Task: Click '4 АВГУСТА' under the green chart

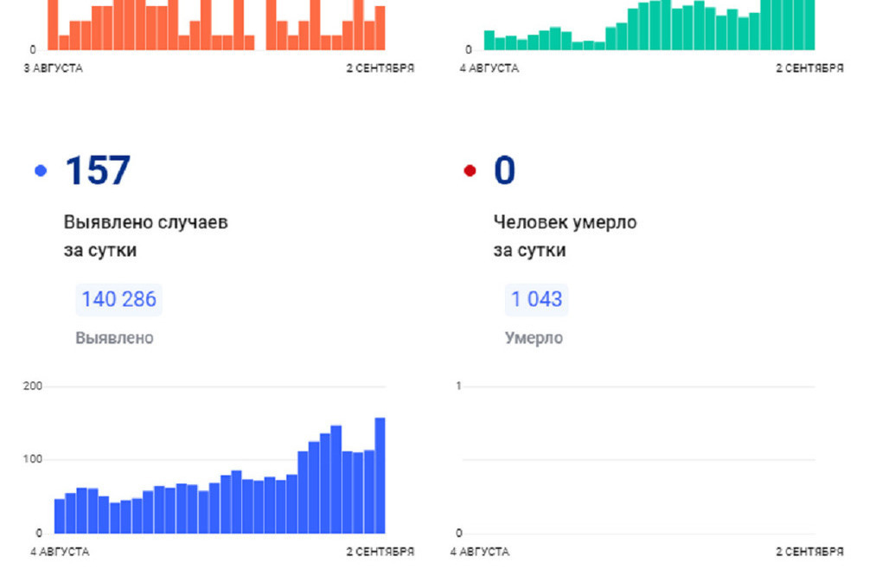Action: pyautogui.click(x=489, y=68)
